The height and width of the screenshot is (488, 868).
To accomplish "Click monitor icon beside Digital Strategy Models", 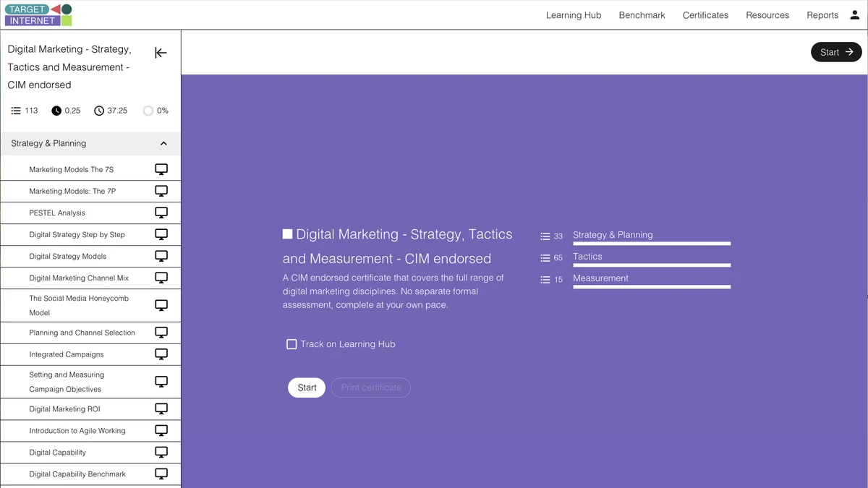I will tap(161, 256).
